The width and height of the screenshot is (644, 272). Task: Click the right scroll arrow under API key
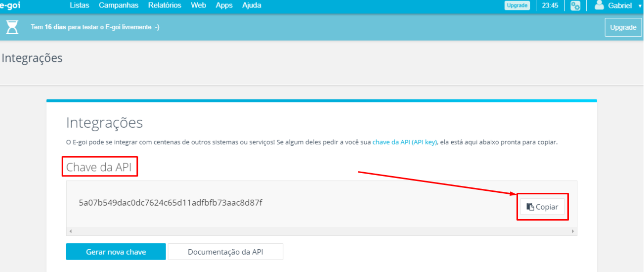pos(573,231)
